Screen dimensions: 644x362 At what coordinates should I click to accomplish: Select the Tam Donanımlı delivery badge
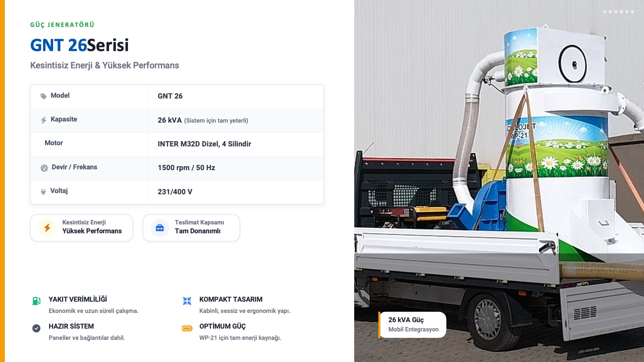point(192,228)
